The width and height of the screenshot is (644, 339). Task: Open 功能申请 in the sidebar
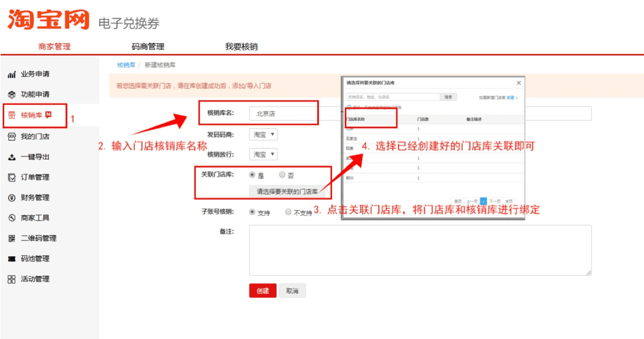(35, 94)
